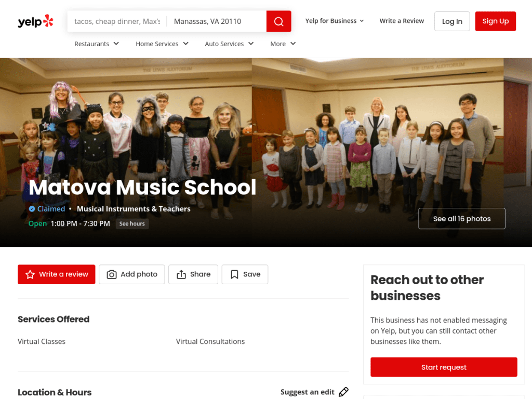The image size is (532, 399).
Task: Click the star icon on Write a review
Action: tap(30, 274)
